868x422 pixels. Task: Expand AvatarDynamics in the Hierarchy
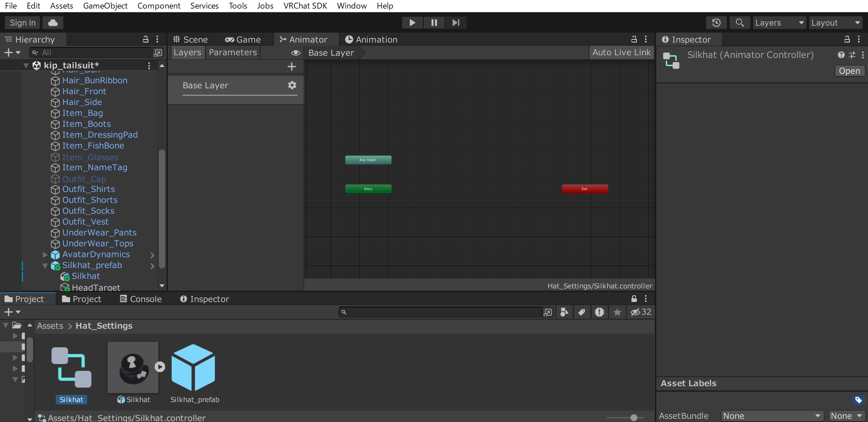pos(45,254)
